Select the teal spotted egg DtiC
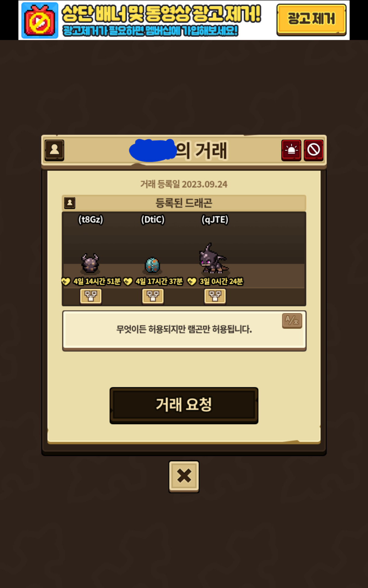Image resolution: width=368 pixels, height=588 pixels. (x=152, y=265)
